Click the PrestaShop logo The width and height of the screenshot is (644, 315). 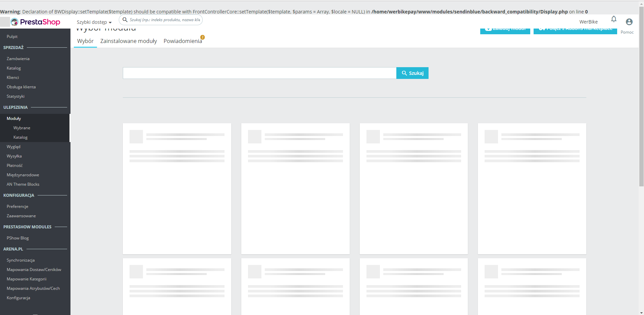coord(36,22)
